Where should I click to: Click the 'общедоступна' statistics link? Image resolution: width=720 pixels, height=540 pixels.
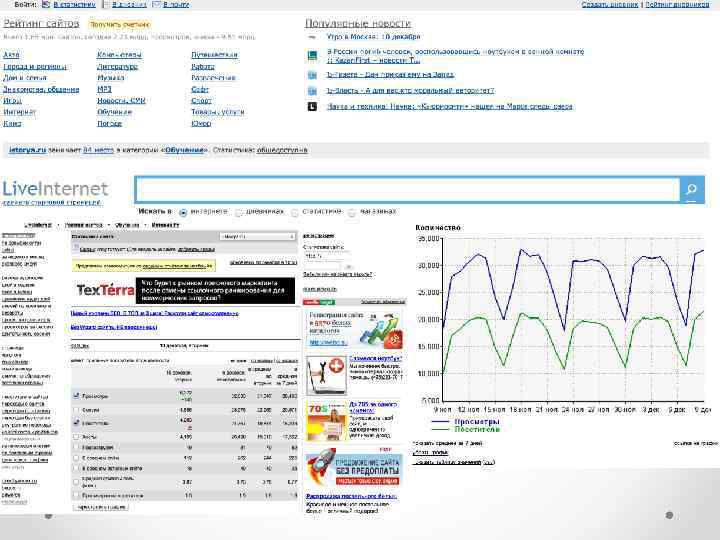tap(282, 150)
